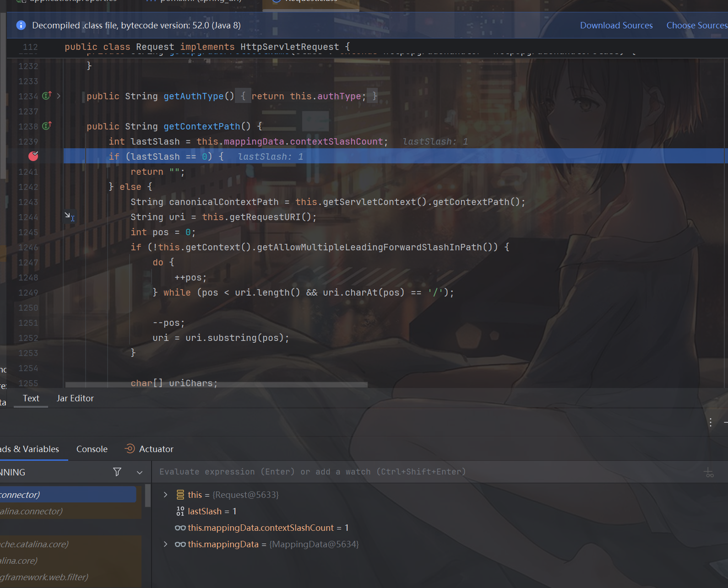Expand the 'this' Request variable node

(166, 495)
